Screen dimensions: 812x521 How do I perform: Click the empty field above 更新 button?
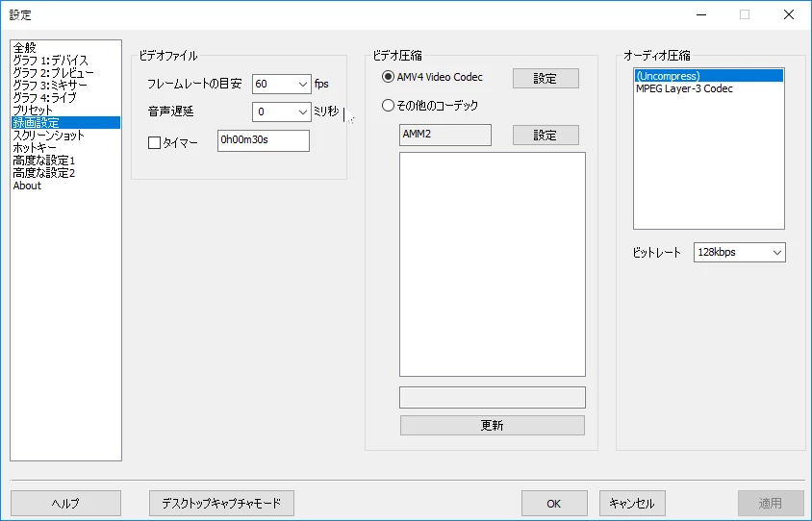click(493, 397)
